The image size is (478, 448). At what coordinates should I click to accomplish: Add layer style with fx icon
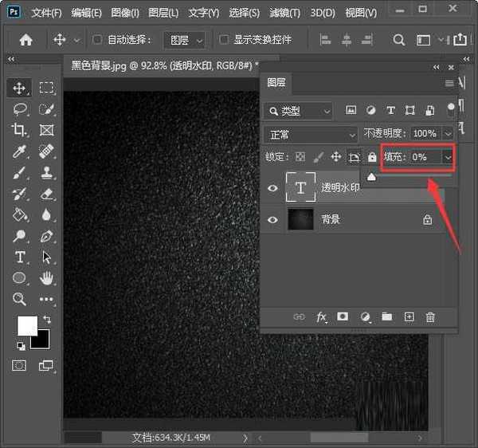(x=322, y=317)
